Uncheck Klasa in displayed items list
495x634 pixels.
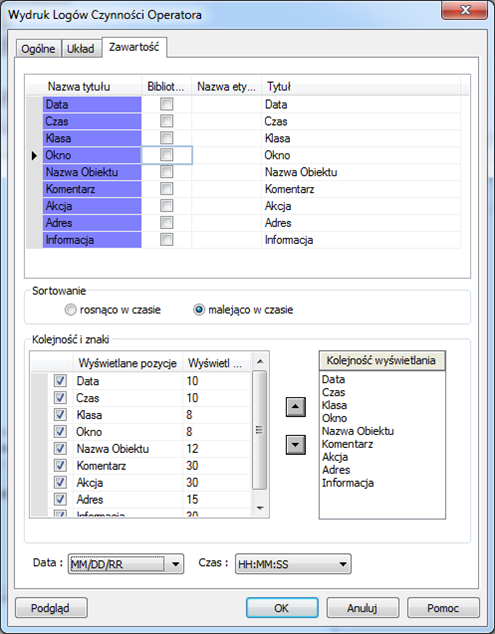60,415
